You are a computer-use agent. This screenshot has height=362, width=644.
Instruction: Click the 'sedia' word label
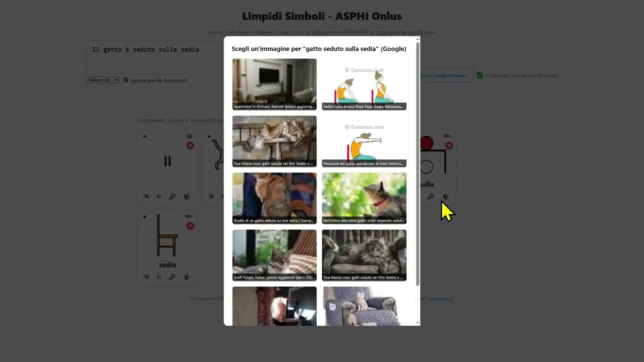click(167, 264)
